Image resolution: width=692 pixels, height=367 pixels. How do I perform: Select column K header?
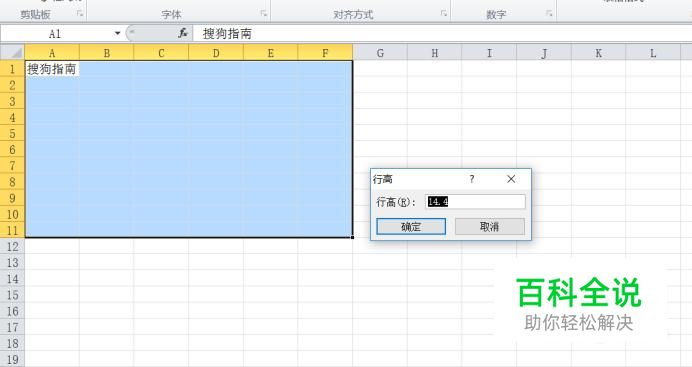(x=598, y=53)
